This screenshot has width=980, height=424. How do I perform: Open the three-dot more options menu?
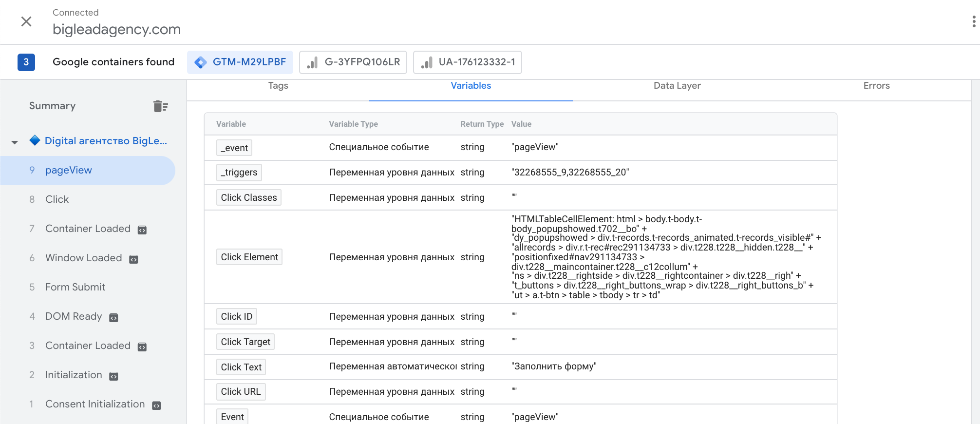pos(973,21)
